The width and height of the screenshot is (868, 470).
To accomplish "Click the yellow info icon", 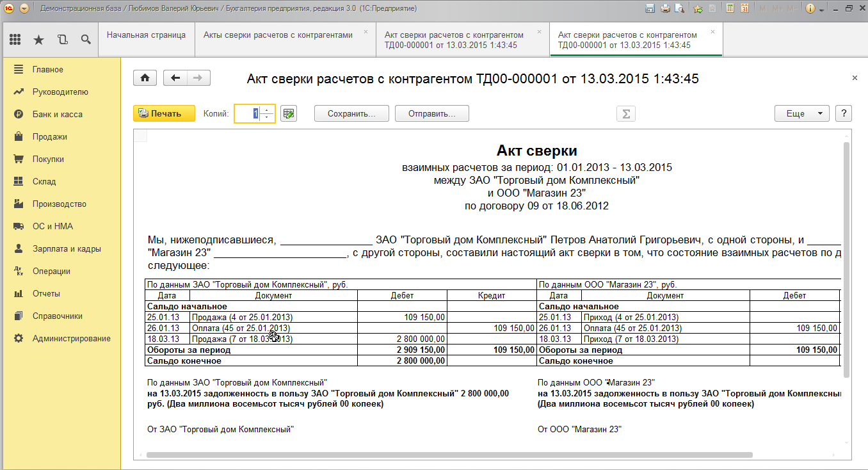I will (810, 9).
